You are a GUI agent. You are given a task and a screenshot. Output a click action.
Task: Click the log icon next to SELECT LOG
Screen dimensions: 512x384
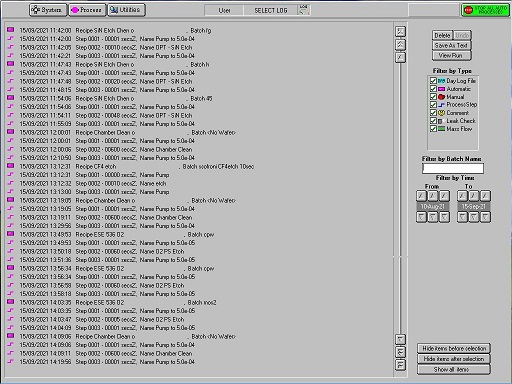303,10
